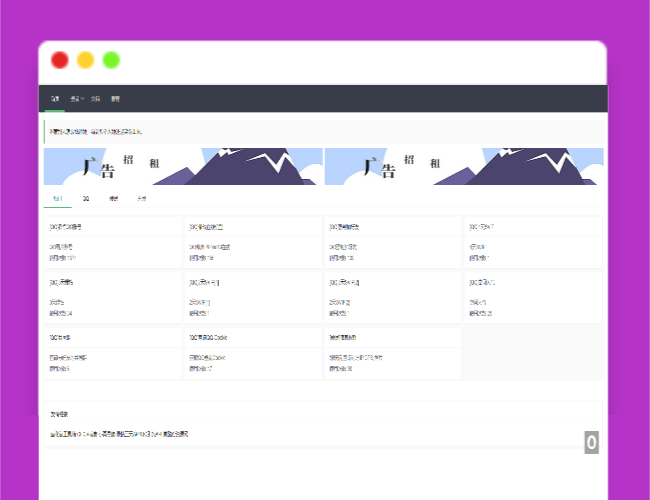Click the green-bordered notice bar under the navigation
The height and width of the screenshot is (500, 650).
pos(322,132)
